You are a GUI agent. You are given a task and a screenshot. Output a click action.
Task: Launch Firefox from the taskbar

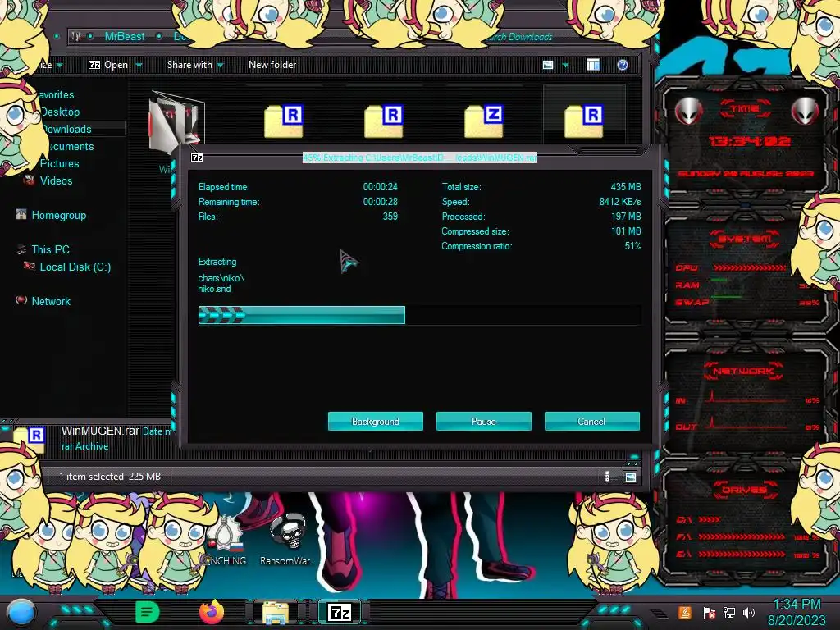point(212,612)
